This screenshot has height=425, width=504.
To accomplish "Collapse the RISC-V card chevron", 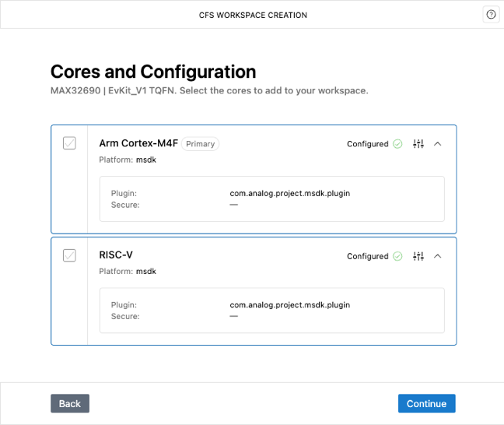I will pyautogui.click(x=437, y=256).
